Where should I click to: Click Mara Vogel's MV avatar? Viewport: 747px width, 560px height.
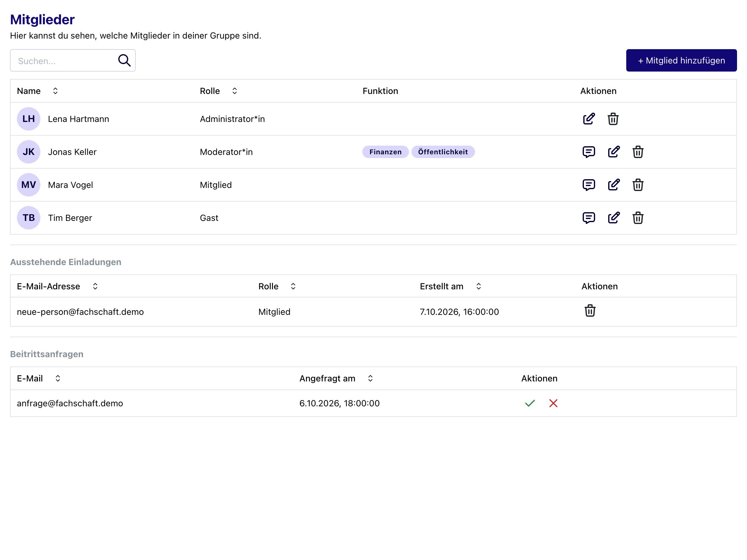pos(29,184)
